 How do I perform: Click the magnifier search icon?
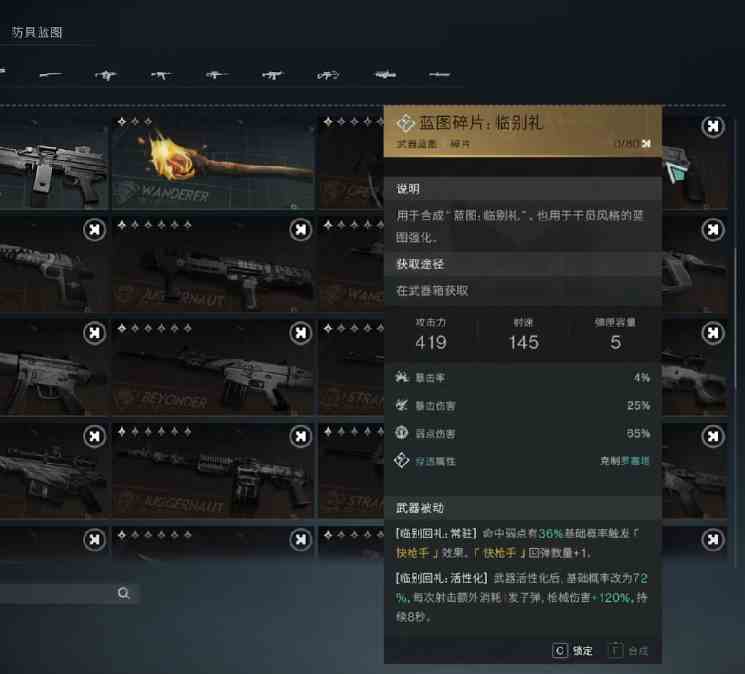124,593
